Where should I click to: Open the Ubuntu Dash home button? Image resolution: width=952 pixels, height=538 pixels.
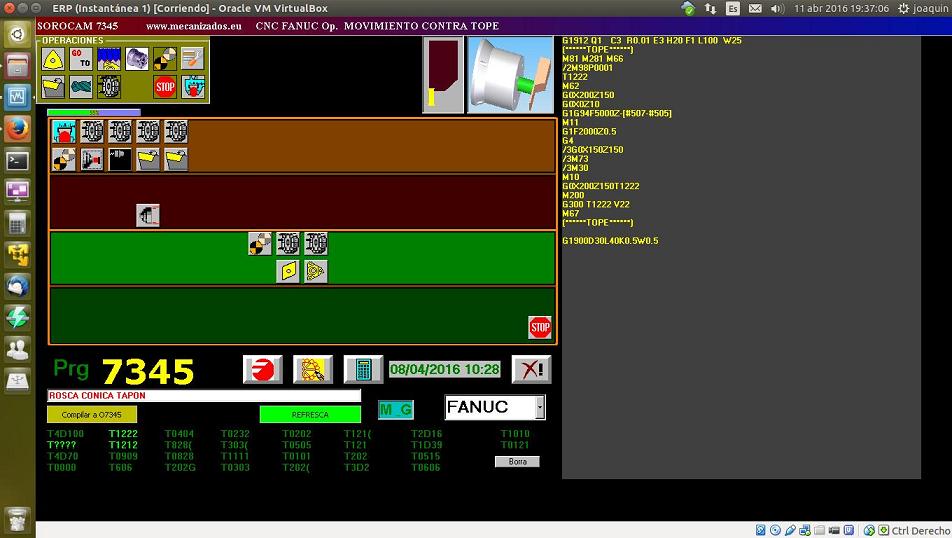[x=17, y=34]
